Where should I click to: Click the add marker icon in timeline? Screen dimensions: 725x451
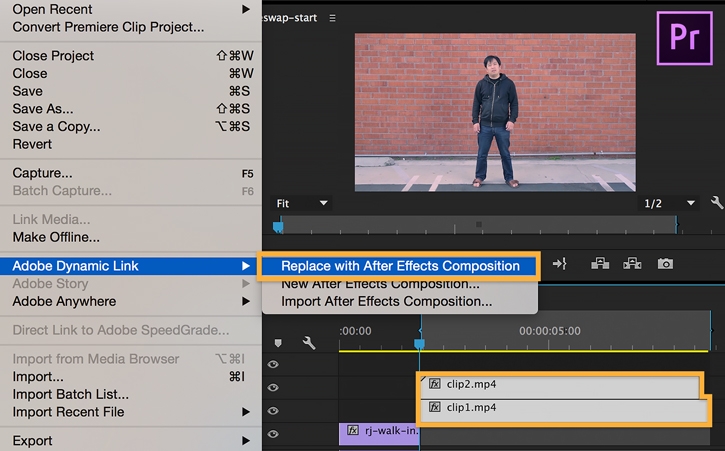pos(278,343)
